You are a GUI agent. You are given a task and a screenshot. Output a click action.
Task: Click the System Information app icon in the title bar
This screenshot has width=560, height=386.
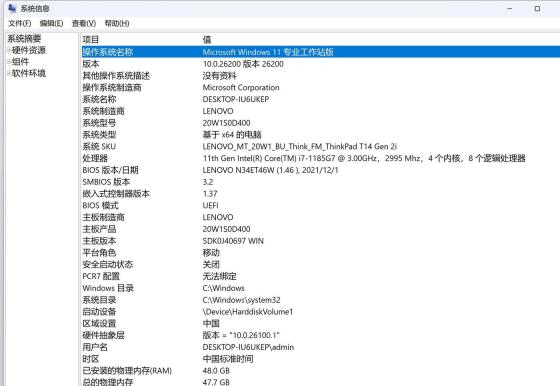(12, 8)
